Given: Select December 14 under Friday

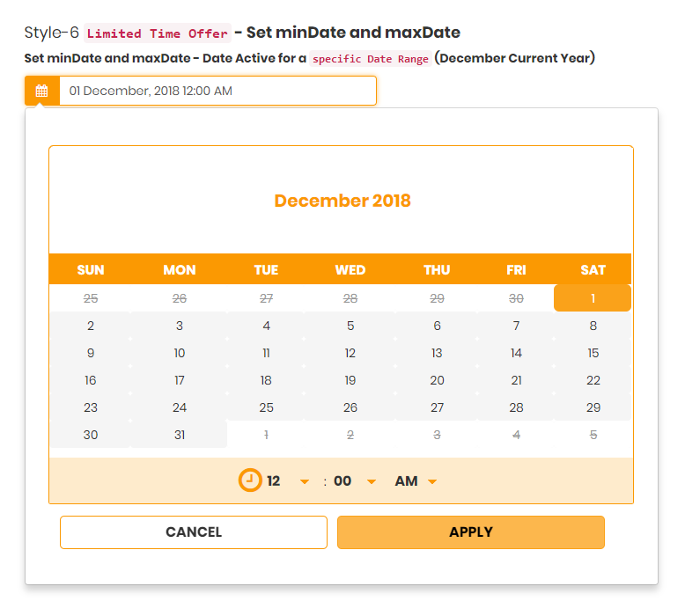Looking at the screenshot, I should coord(516,353).
